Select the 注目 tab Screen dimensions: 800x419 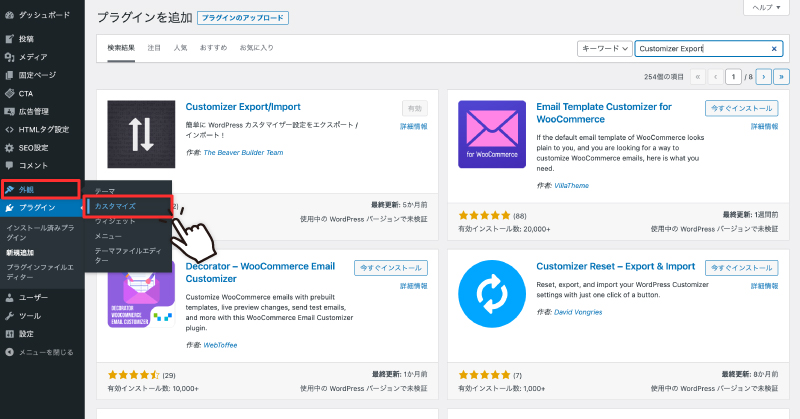tap(154, 48)
